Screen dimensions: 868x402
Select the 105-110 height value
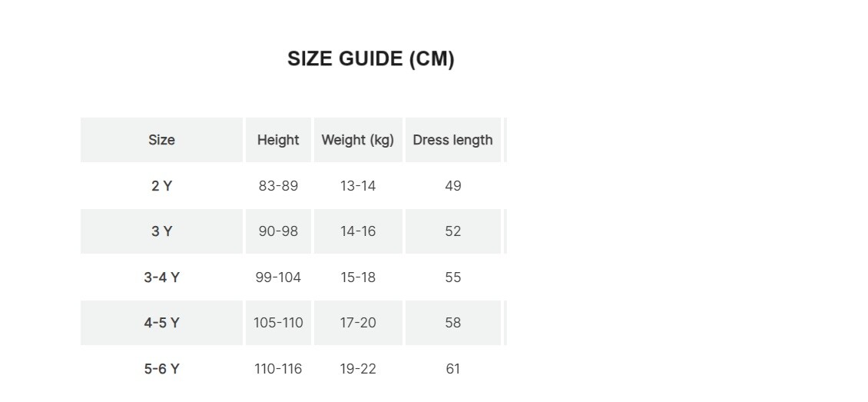pos(278,323)
